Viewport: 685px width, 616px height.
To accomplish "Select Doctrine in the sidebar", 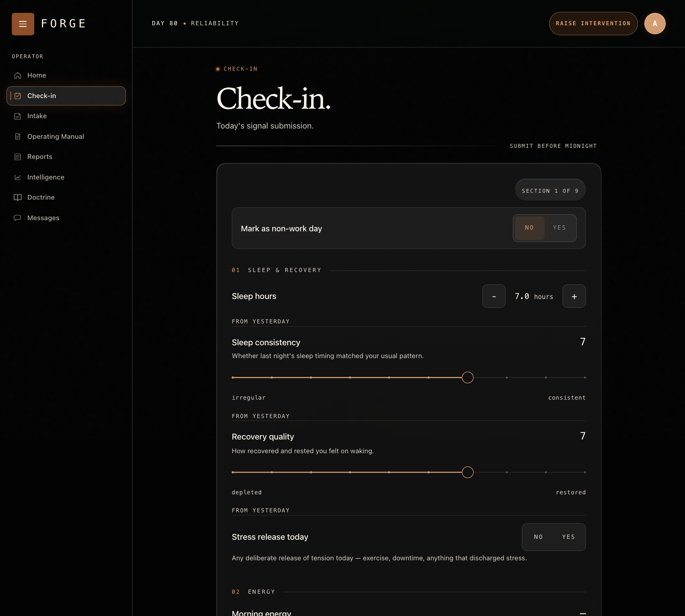I will click(66, 197).
